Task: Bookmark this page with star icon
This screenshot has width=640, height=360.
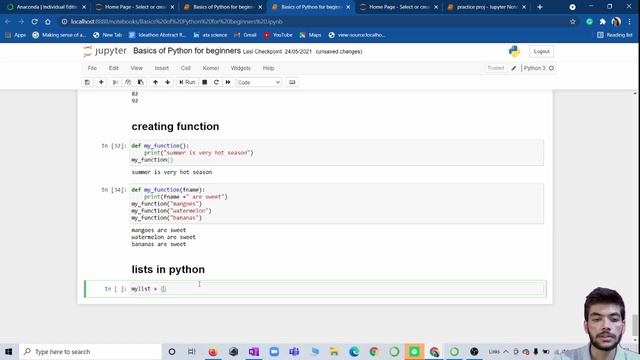Action: click(573, 22)
